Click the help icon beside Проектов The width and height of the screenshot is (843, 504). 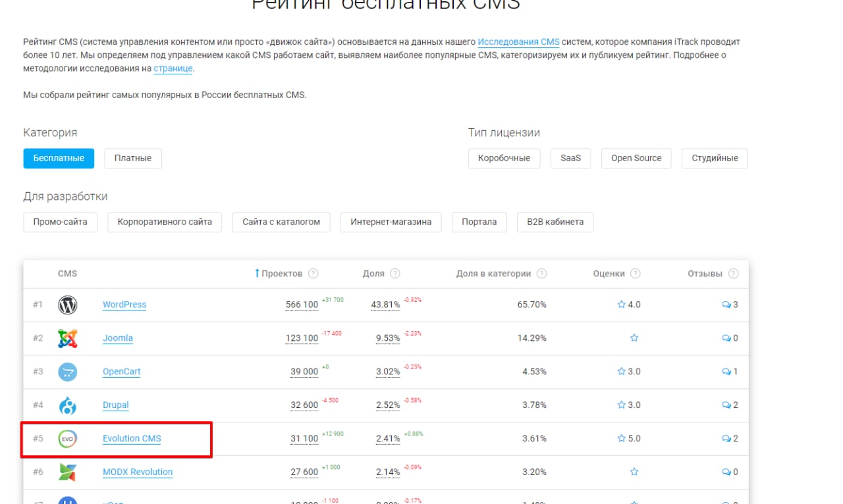313,274
